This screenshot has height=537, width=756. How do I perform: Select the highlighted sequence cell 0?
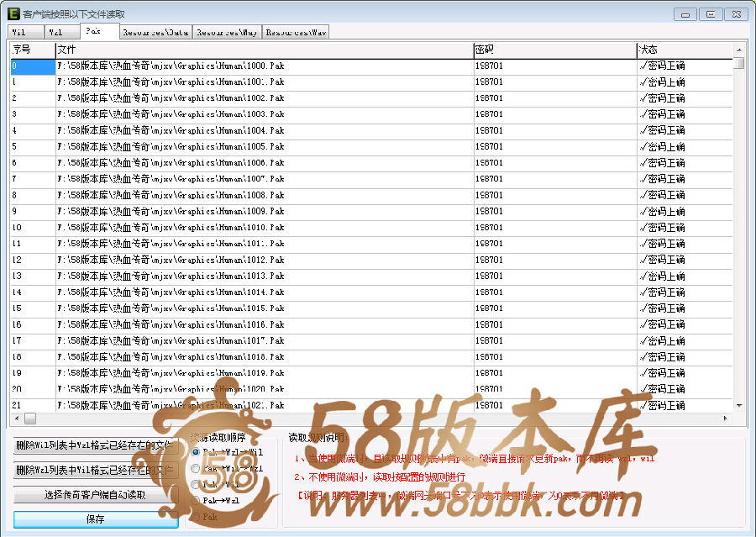33,66
